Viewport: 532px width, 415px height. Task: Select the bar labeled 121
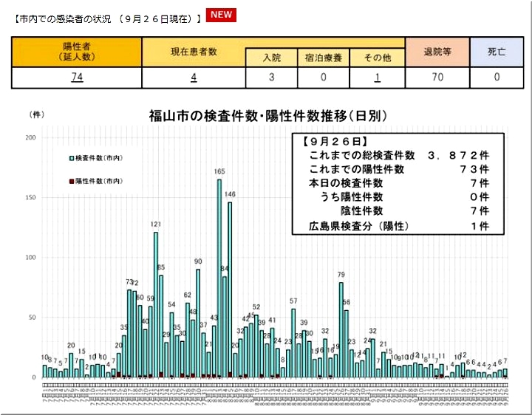pos(156,303)
